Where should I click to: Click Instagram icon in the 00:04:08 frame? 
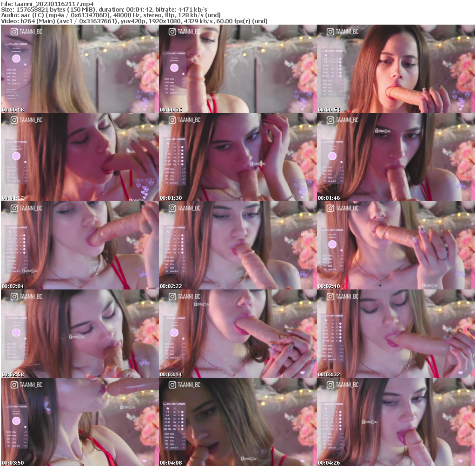[x=172, y=385]
